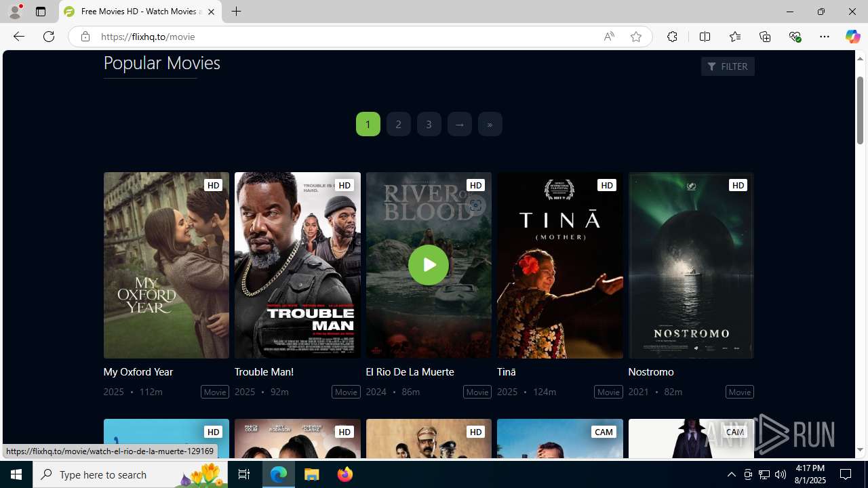Play El Rio De La Muerte

pos(429,265)
